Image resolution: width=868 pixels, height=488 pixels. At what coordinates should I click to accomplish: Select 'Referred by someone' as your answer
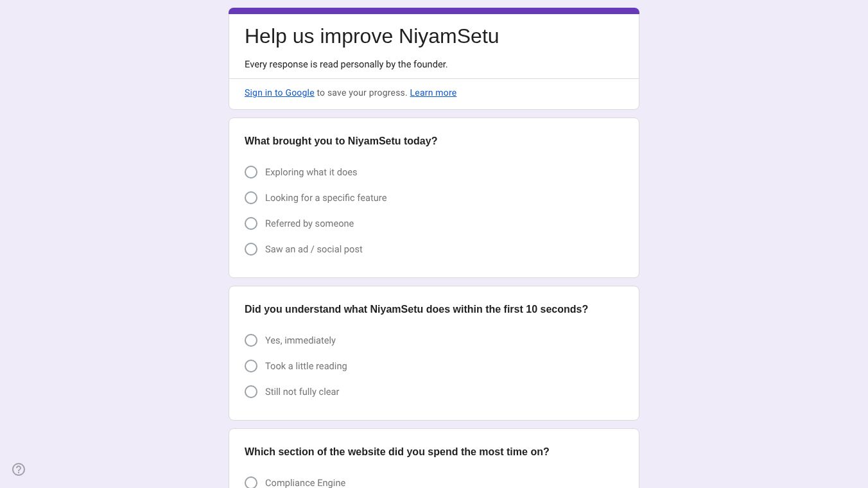pyautogui.click(x=251, y=223)
